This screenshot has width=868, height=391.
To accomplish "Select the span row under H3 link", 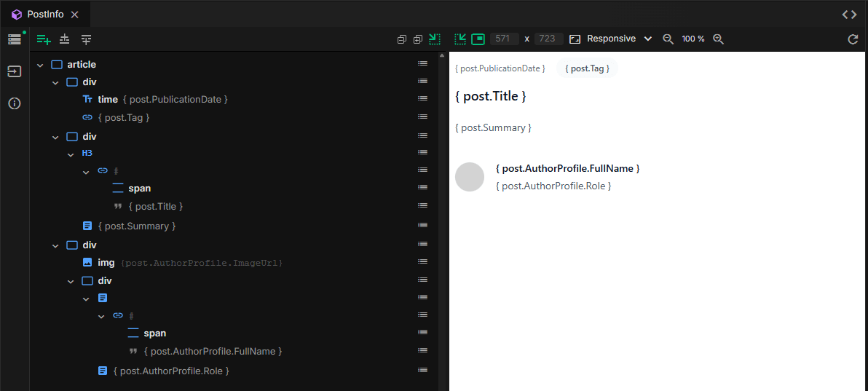I will (x=234, y=189).
